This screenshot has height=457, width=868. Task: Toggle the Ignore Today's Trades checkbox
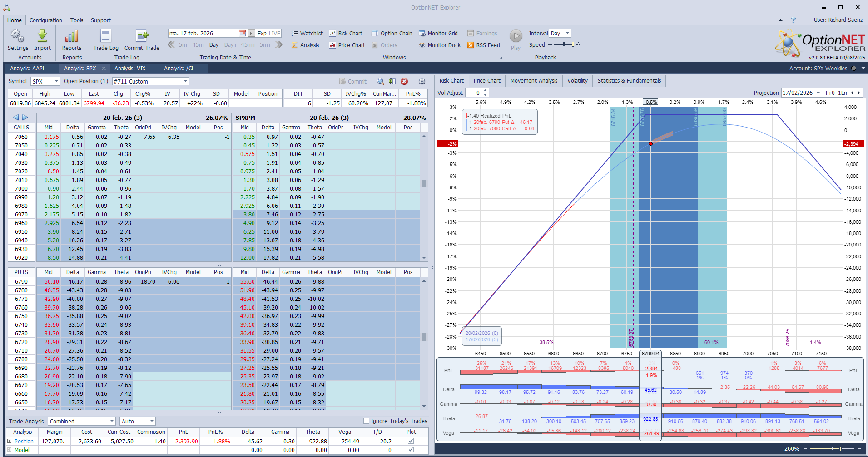click(x=366, y=421)
